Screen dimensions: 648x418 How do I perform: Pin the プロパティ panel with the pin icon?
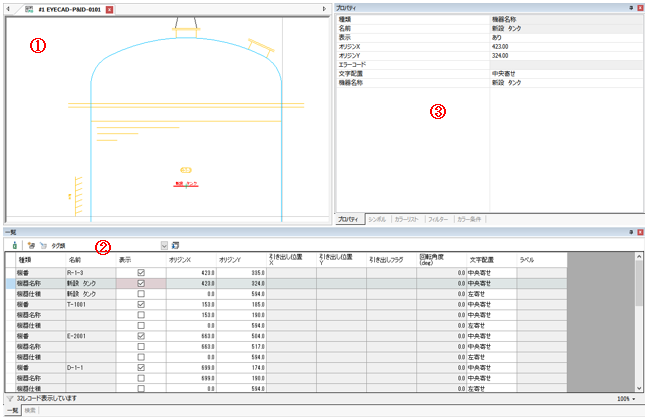[631, 8]
